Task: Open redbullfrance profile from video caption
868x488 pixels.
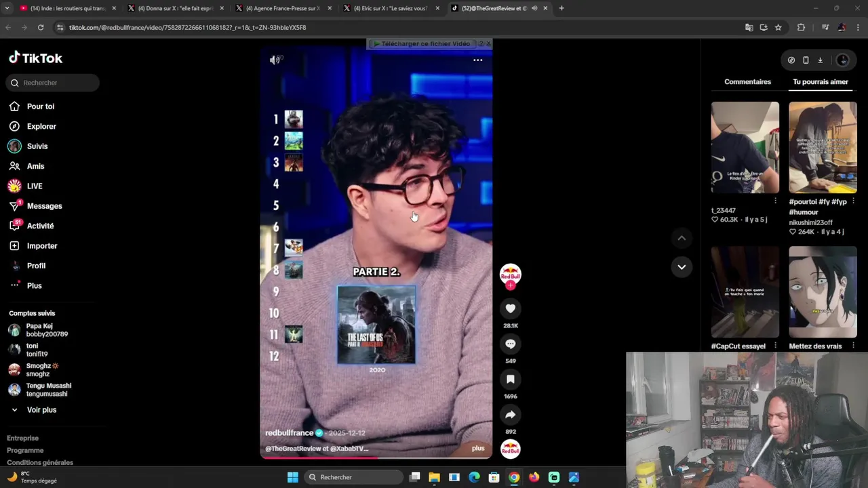Action: [289, 433]
